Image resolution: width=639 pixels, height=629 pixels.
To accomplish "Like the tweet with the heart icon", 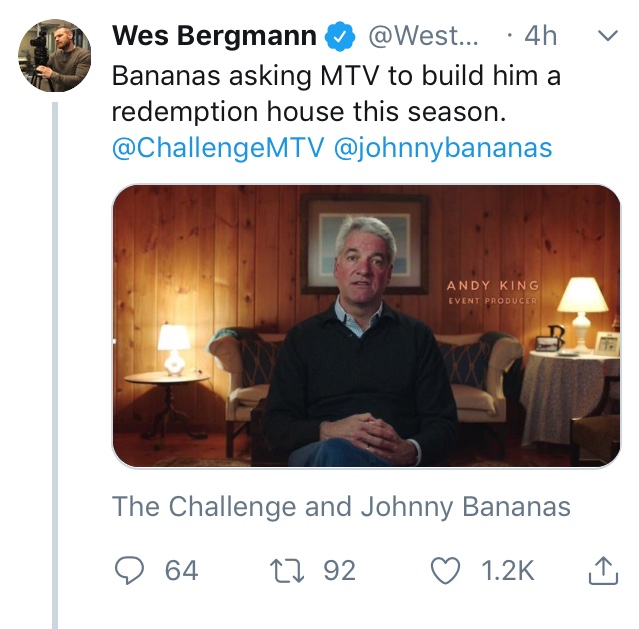I will pyautogui.click(x=445, y=570).
